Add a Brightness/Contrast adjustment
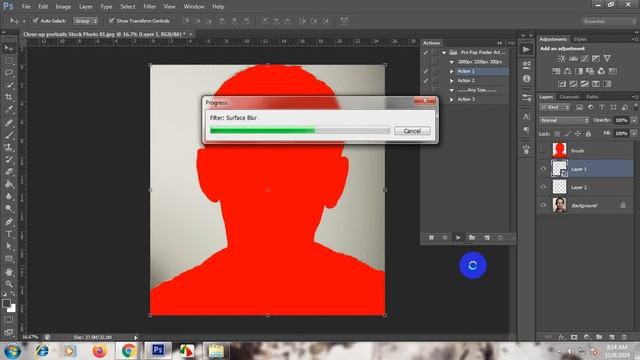This screenshot has height=360, width=640. click(x=562, y=59)
